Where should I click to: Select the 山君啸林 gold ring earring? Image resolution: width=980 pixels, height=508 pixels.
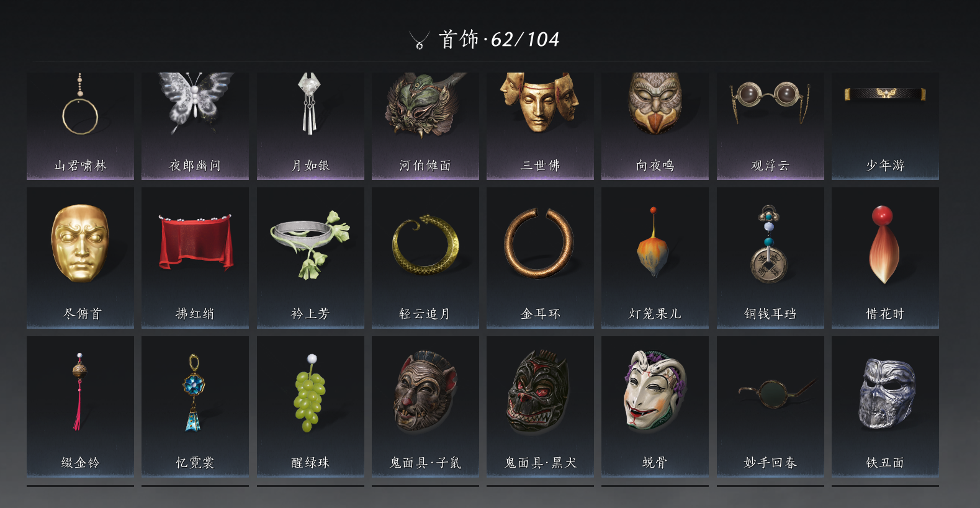click(80, 126)
